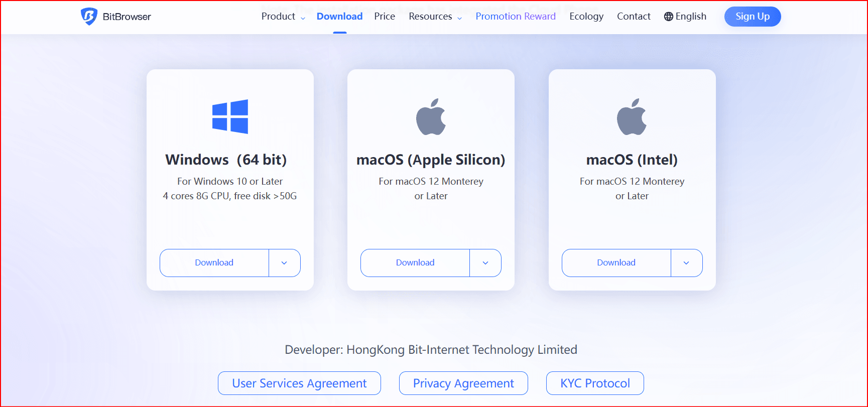Expand the macOS Intel download options chevron
The image size is (868, 407).
coord(686,263)
